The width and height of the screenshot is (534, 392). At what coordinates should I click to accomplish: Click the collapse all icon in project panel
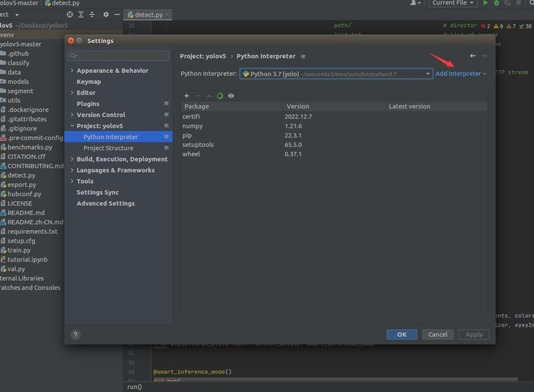tap(92, 14)
